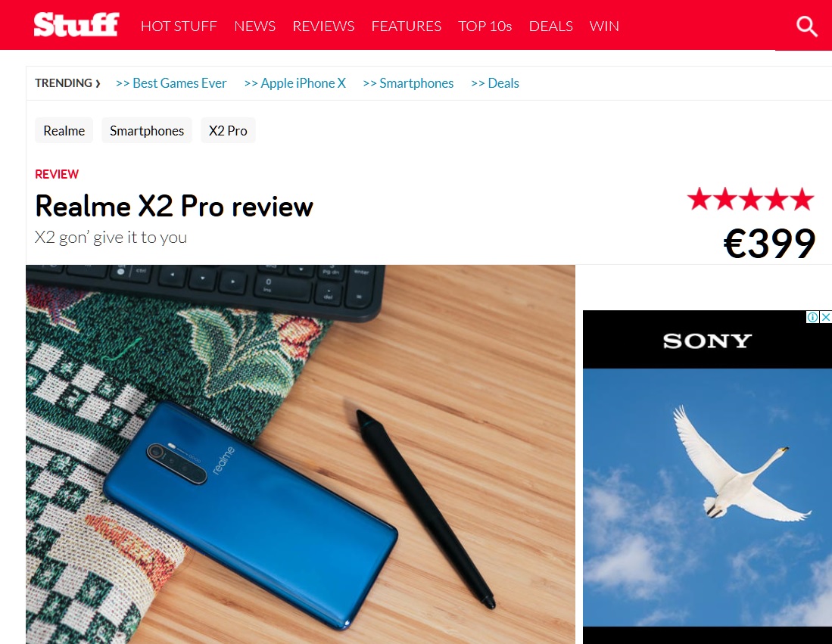
Task: Select FEATURES in the navigation bar
Action: pos(407,26)
